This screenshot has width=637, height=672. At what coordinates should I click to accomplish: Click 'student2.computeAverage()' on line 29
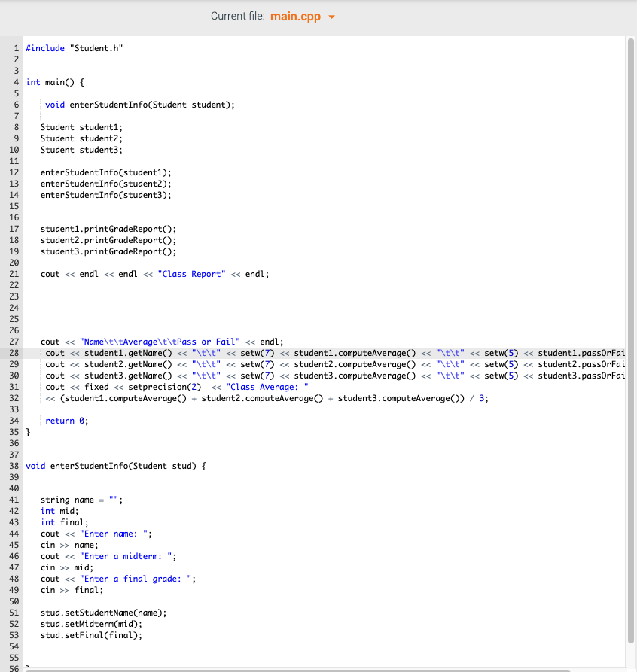[x=355, y=364]
